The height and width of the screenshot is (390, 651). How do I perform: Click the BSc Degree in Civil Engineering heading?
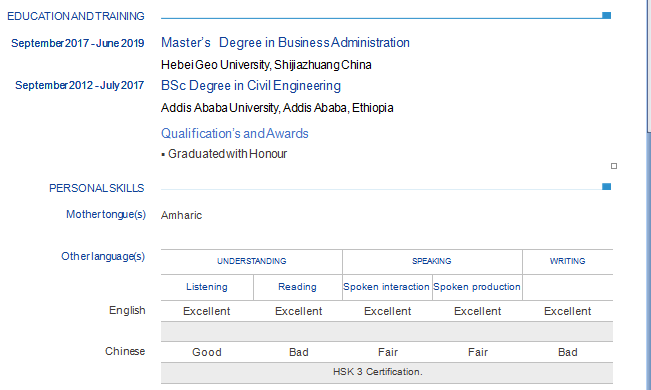[x=251, y=86]
